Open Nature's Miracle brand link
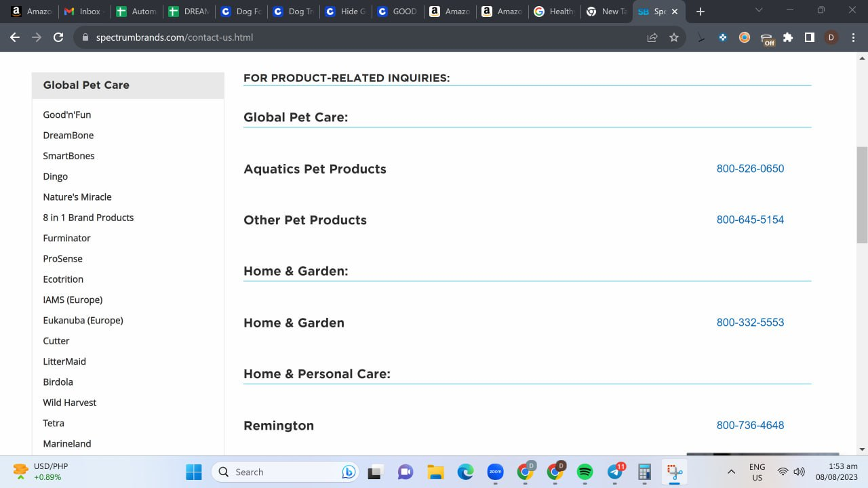The height and width of the screenshot is (488, 868). click(77, 197)
